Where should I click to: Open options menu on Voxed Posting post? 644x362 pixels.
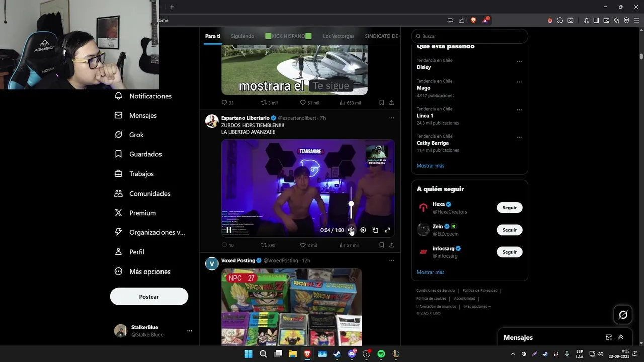tap(391, 260)
